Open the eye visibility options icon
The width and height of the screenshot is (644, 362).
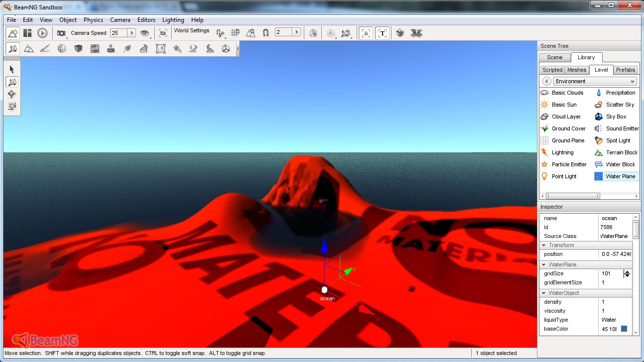pyautogui.click(x=145, y=33)
